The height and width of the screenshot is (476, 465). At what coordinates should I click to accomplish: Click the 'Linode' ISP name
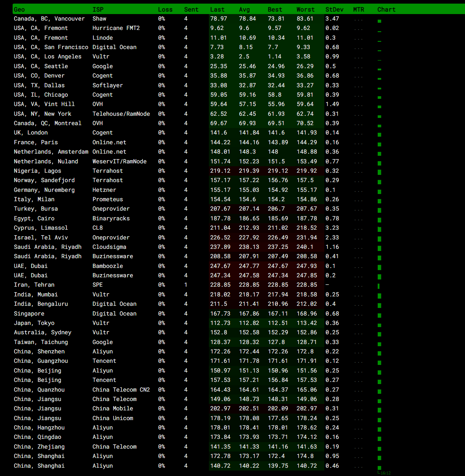tap(103, 38)
